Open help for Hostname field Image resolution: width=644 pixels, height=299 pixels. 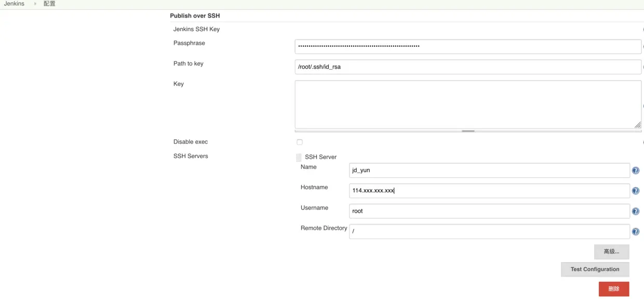click(x=635, y=191)
